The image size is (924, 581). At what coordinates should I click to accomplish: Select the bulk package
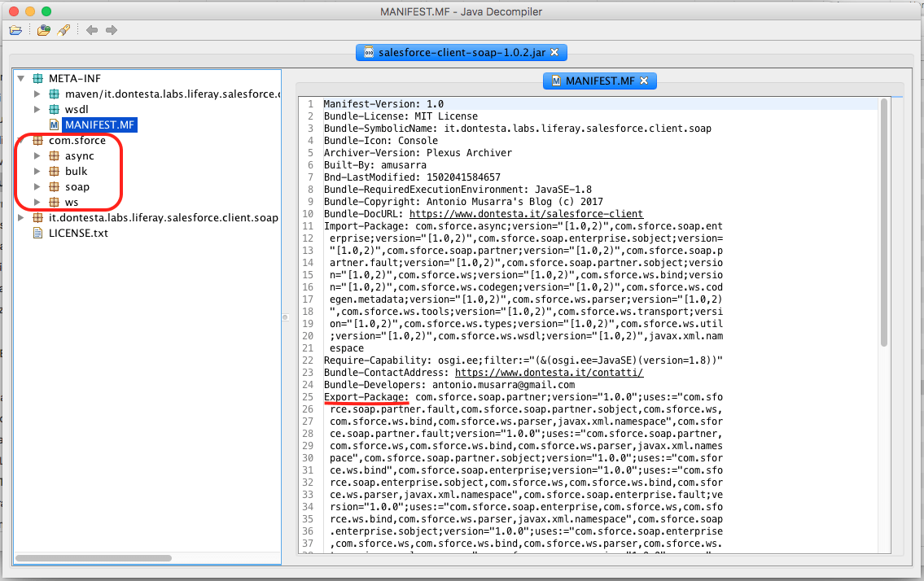(x=76, y=171)
